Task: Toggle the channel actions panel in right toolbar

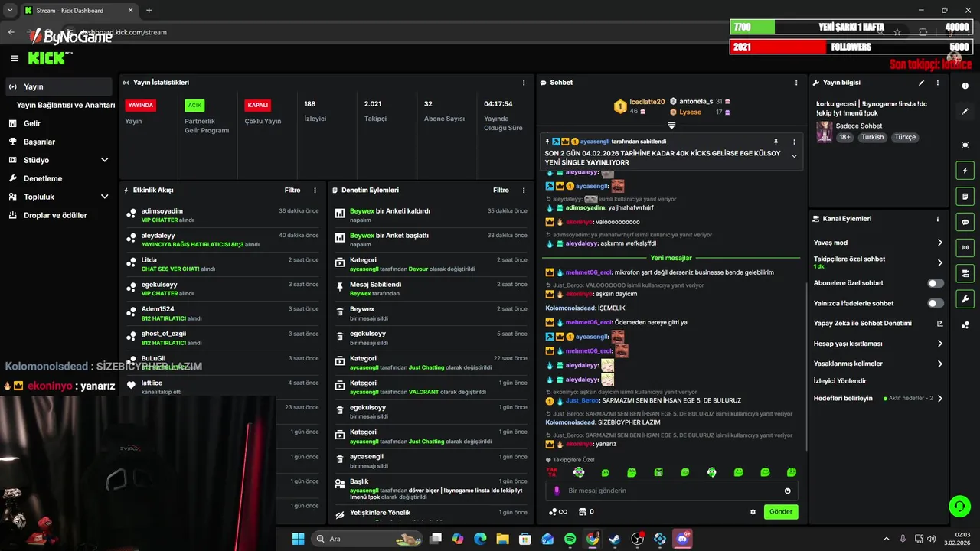Action: coord(965,273)
